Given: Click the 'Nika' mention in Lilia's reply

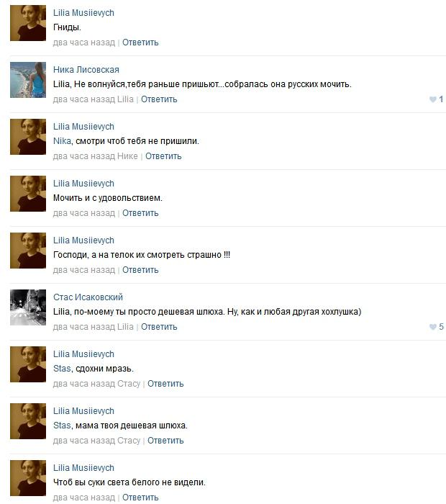Looking at the screenshot, I should 62,141.
